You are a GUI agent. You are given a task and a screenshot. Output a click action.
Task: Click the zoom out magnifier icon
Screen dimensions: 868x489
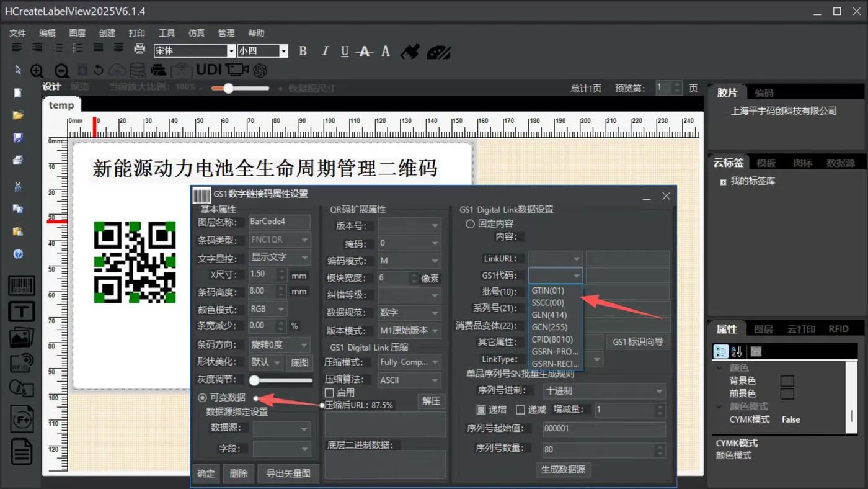click(x=61, y=71)
